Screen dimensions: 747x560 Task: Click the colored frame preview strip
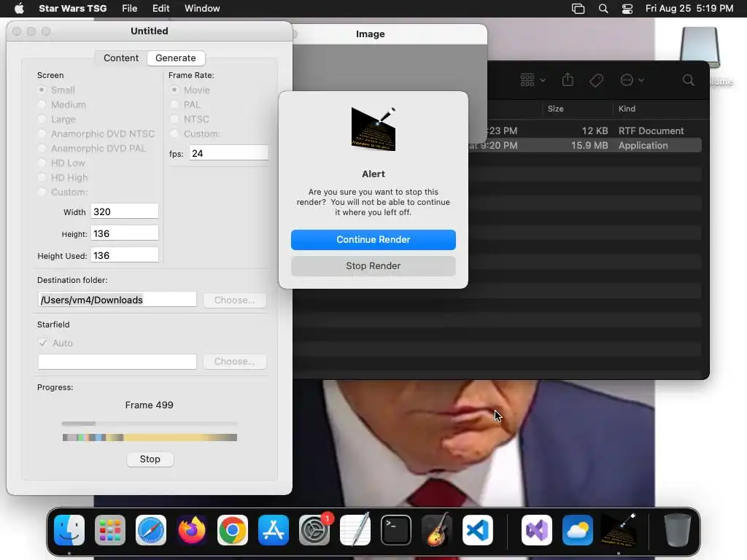[x=150, y=437]
